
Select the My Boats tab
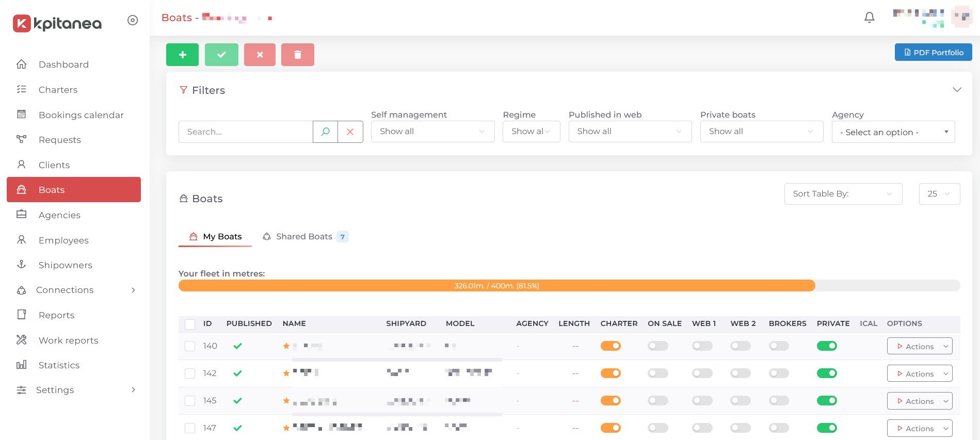(x=215, y=237)
